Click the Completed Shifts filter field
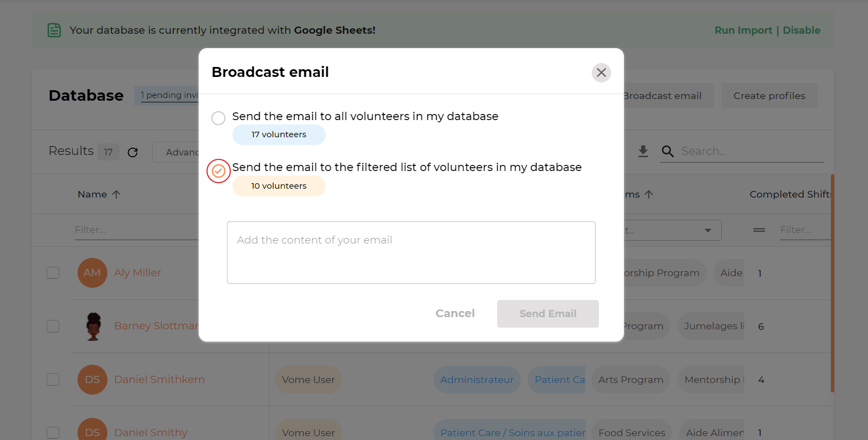Screen dimensions: 868x440 coord(805,230)
